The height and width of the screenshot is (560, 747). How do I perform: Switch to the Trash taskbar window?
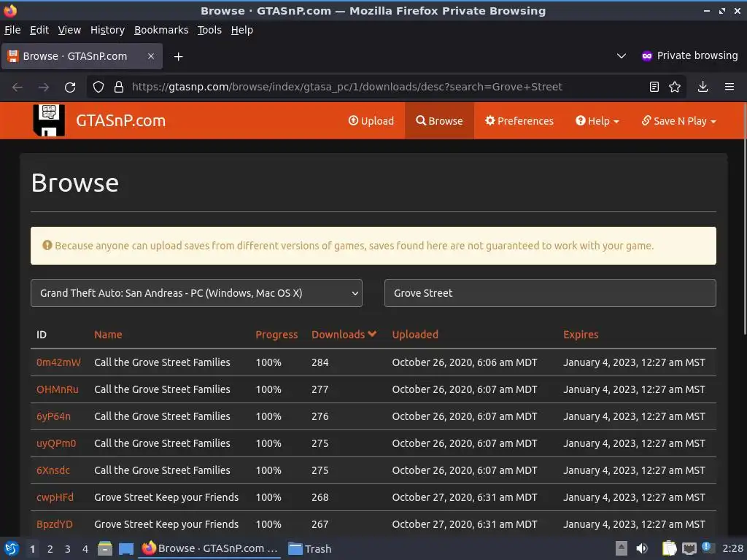(x=309, y=548)
